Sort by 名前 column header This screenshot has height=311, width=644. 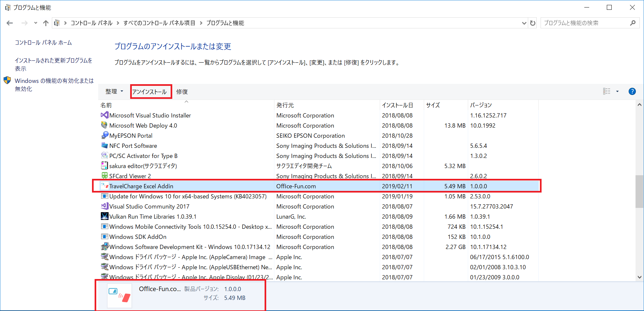pos(186,105)
